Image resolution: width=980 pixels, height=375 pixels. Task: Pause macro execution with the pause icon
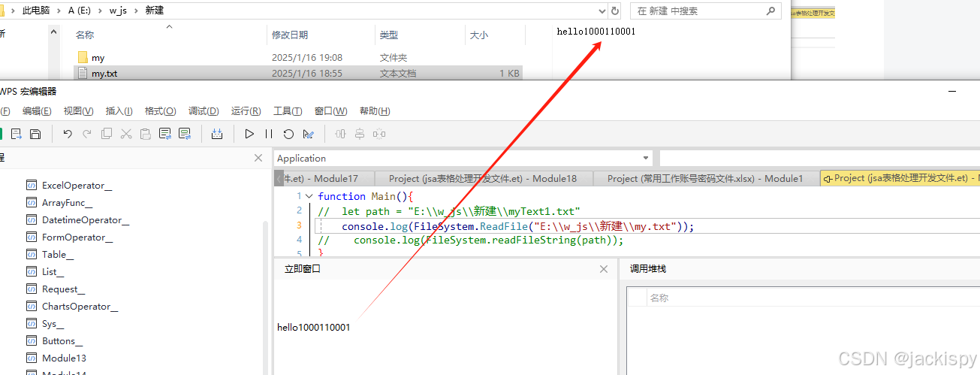(269, 134)
